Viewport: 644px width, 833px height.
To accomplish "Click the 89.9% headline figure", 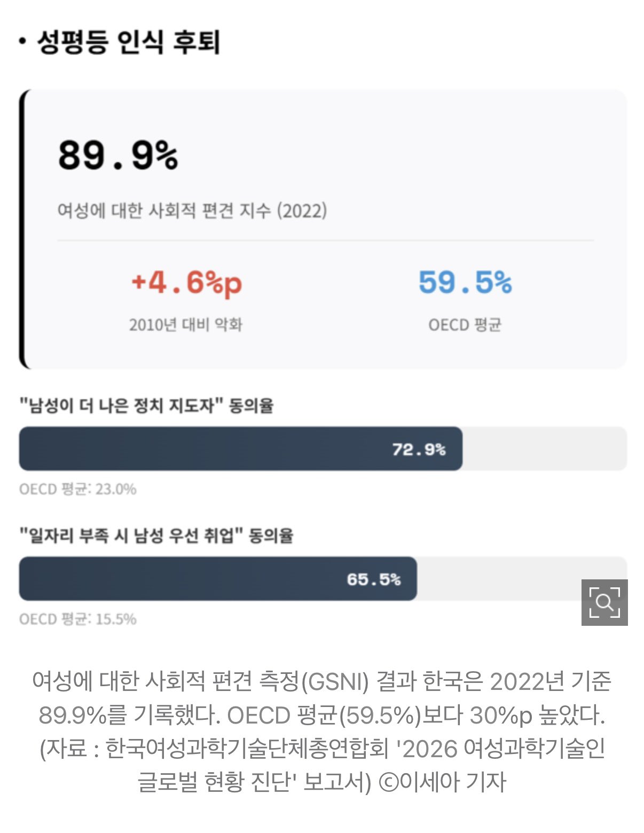I will [x=118, y=155].
